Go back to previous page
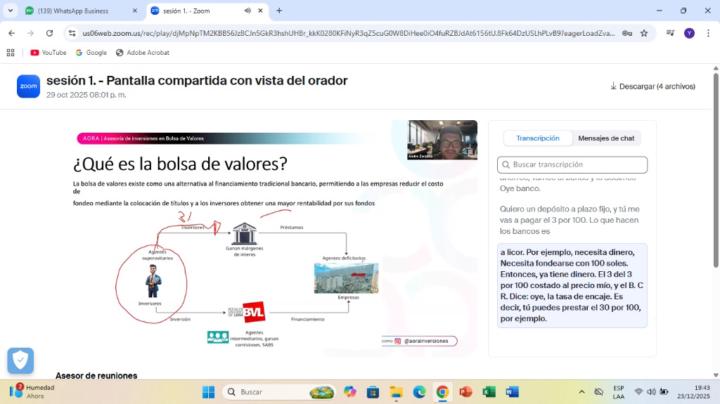720x404 pixels. pos(11,33)
